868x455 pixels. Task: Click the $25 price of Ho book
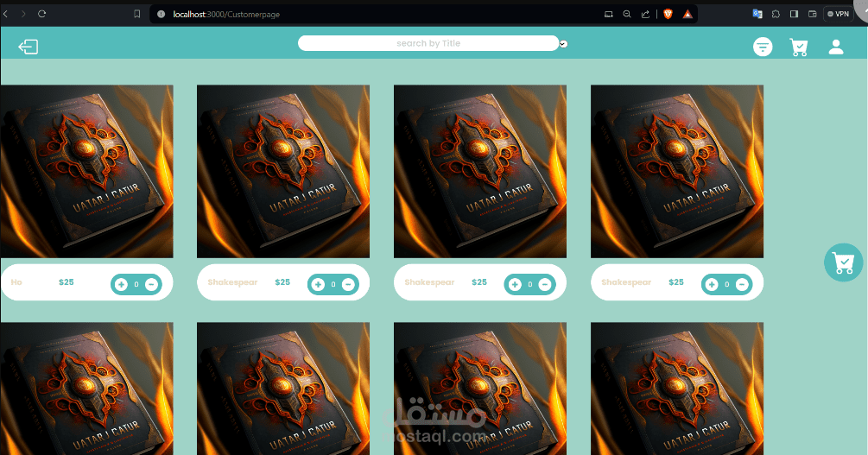pos(67,282)
